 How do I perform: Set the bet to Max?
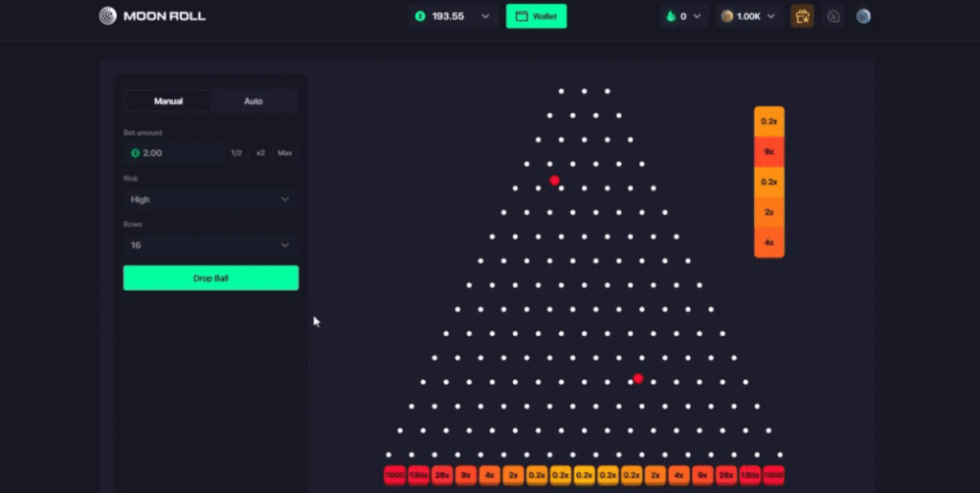point(284,153)
